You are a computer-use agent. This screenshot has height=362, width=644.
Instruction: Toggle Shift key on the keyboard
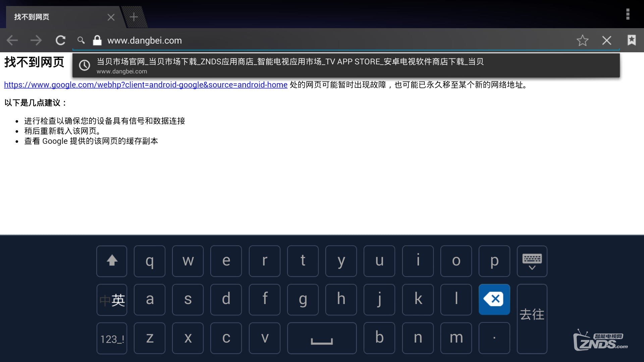pos(112,261)
